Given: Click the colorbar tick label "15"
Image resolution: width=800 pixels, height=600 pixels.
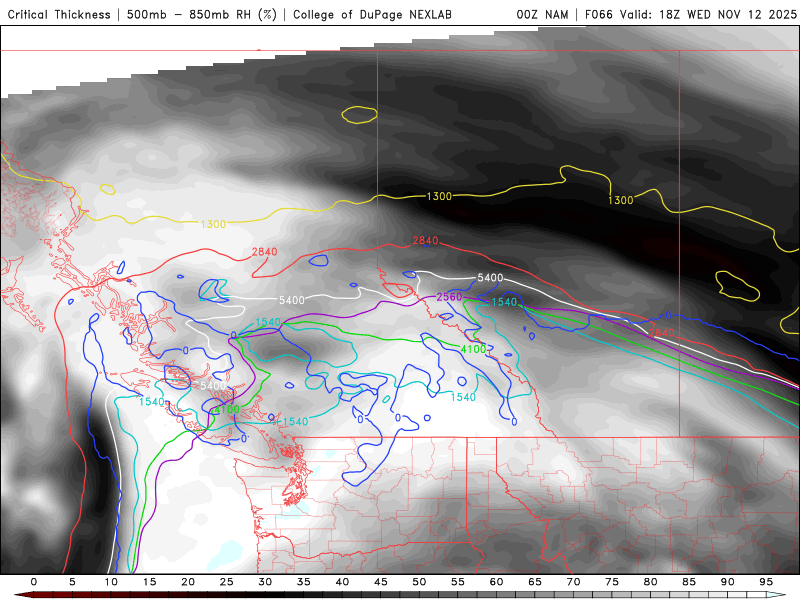Looking at the screenshot, I should (149, 582).
